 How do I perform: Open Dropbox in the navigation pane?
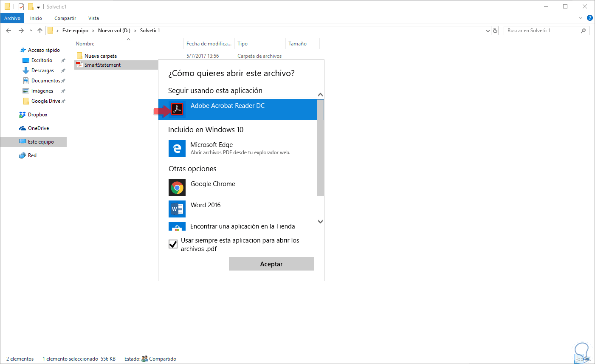coord(38,115)
